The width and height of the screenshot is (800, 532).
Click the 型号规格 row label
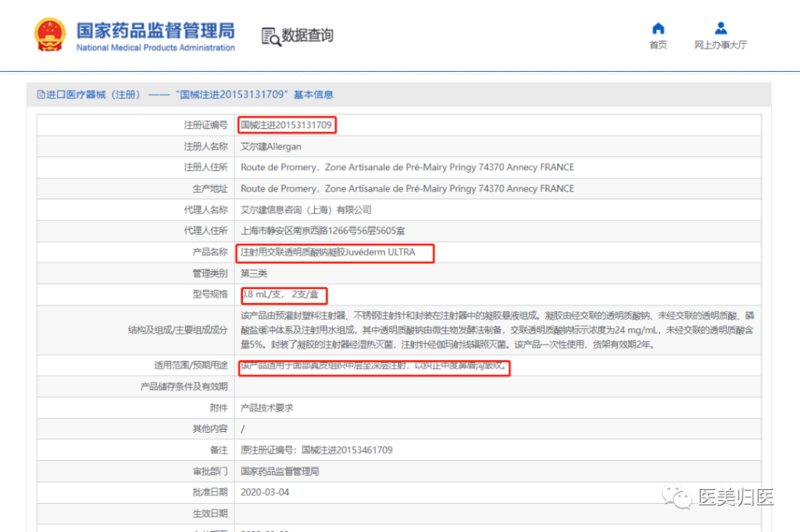[x=209, y=295]
